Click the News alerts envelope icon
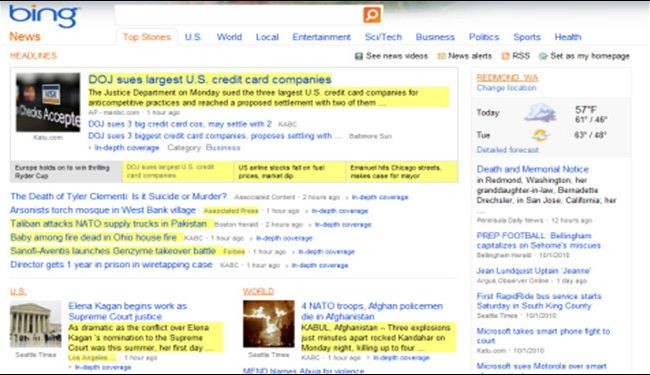650x375 pixels. (x=441, y=56)
